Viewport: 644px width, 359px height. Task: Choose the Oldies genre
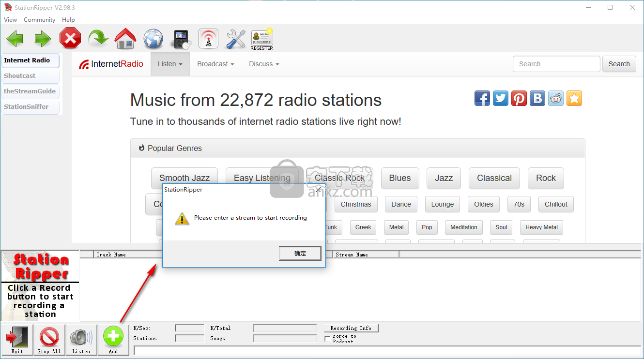[484, 204]
